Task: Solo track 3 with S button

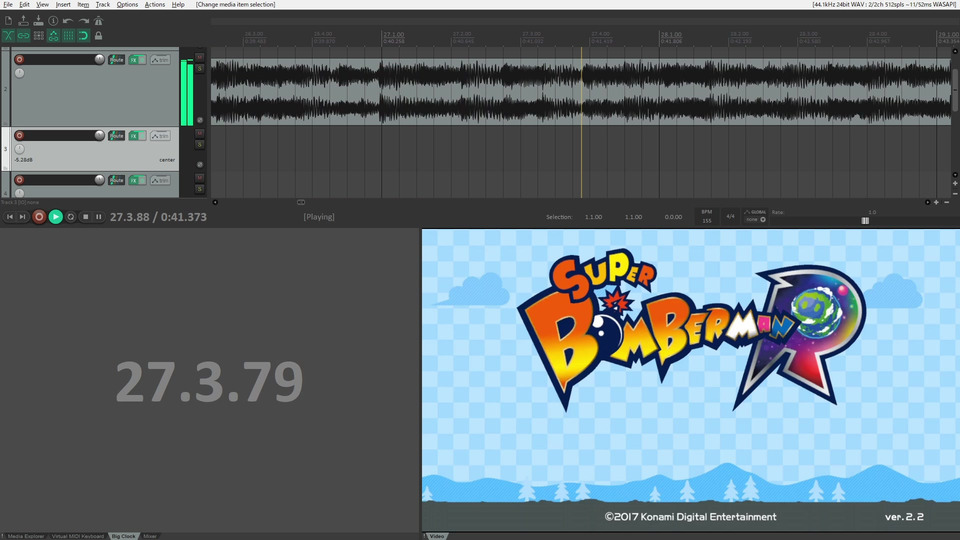Action: (200, 144)
